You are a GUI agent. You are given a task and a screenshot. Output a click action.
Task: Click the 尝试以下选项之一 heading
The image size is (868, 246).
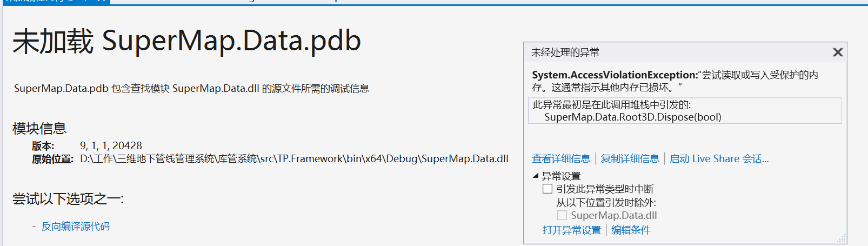point(68,199)
